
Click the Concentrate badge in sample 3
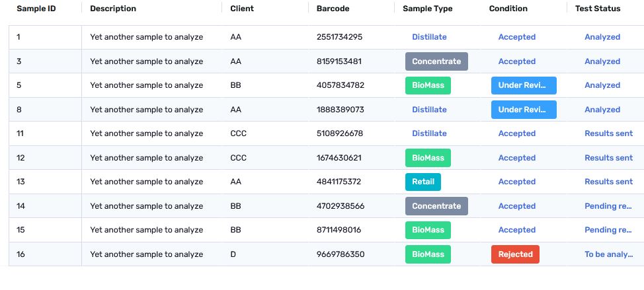coord(436,61)
